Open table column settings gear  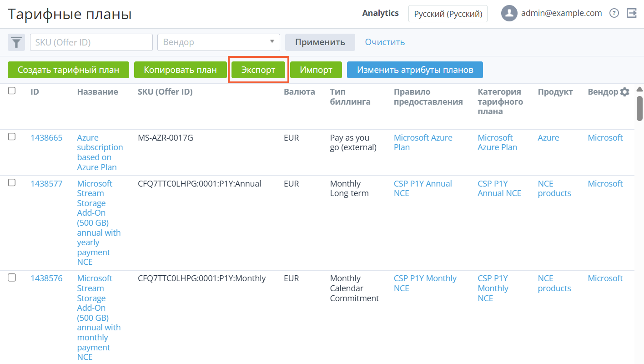[x=625, y=92]
